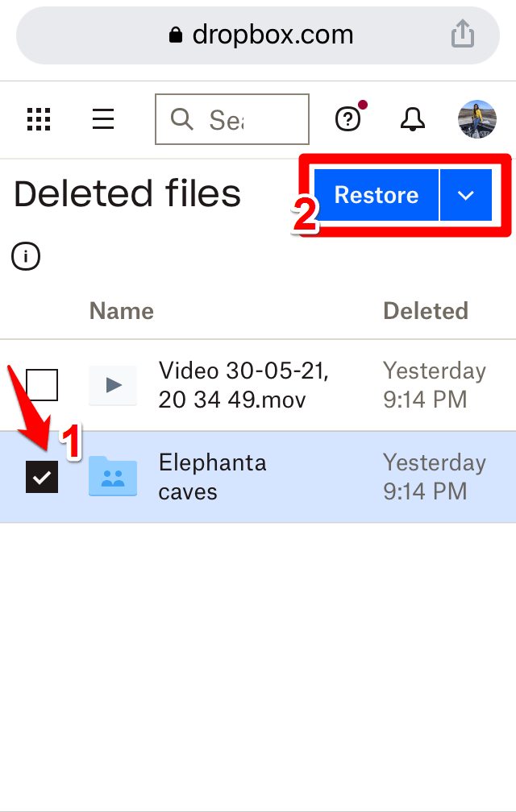Tap the browser share icon
516x812 pixels.
pyautogui.click(x=462, y=35)
